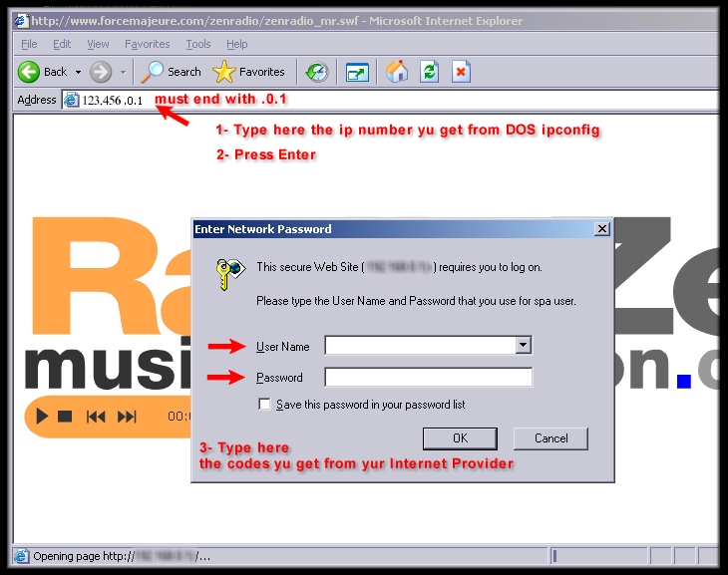Click the OK button
This screenshot has height=575, width=728.
pyautogui.click(x=460, y=438)
